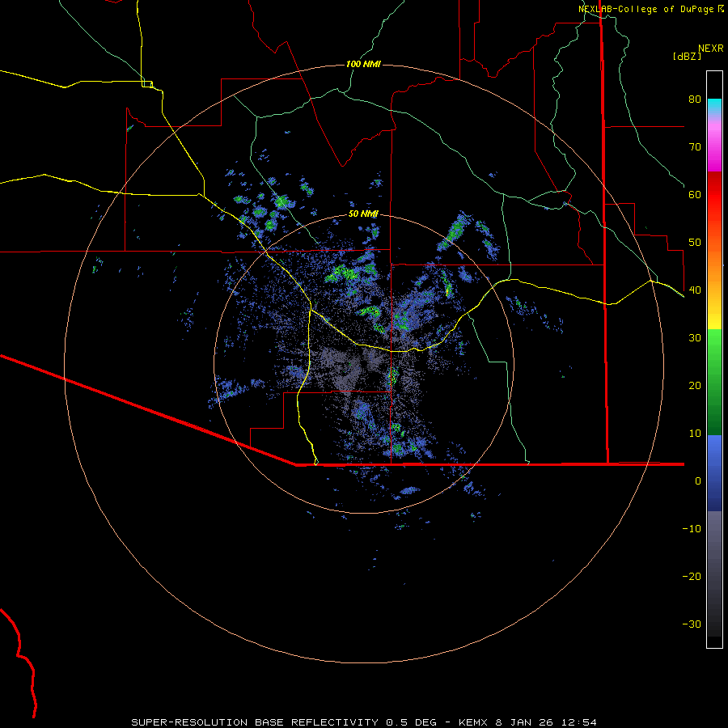Click the 50 NMI range ring label
This screenshot has height=728, width=728.
(363, 214)
